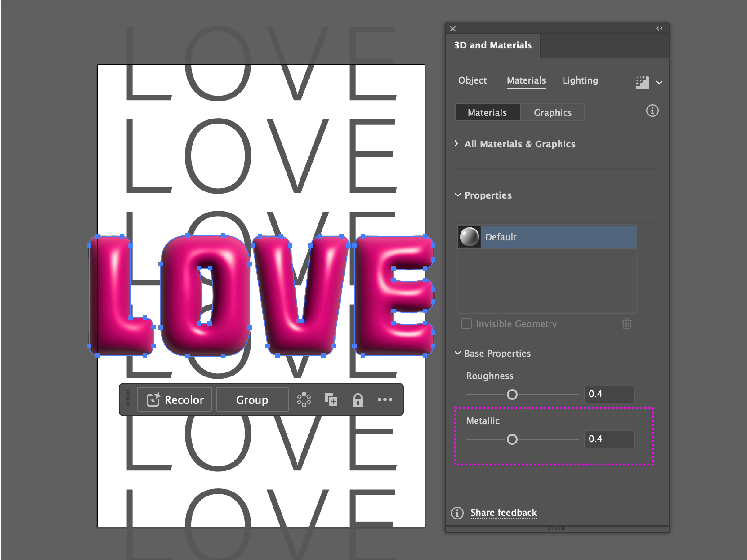Click the Recolor button
Image resolution: width=747 pixels, height=560 pixels.
point(175,400)
